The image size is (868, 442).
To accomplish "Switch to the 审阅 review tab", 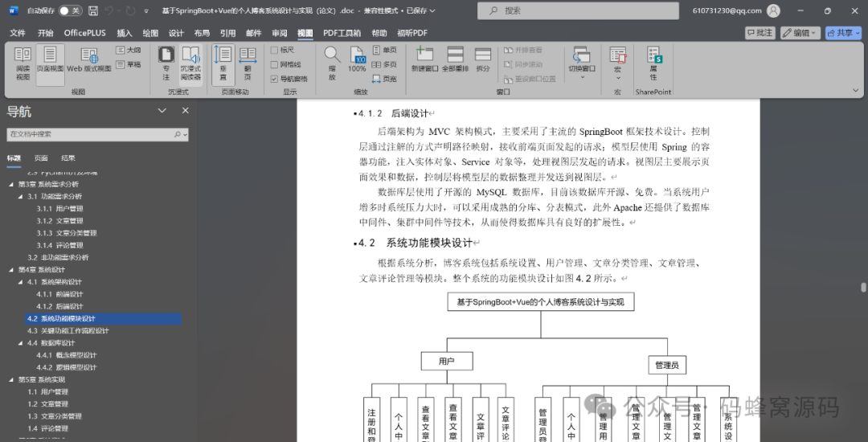I will (x=280, y=33).
